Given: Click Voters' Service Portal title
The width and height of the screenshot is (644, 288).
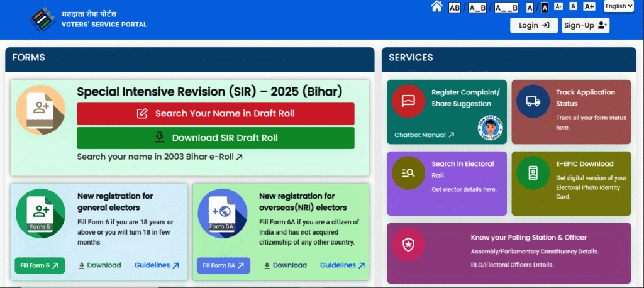Looking at the screenshot, I should (x=104, y=25).
